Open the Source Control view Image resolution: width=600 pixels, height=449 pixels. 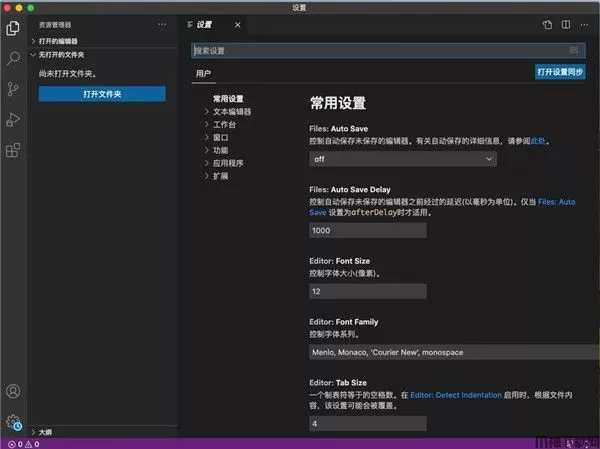[x=13, y=89]
